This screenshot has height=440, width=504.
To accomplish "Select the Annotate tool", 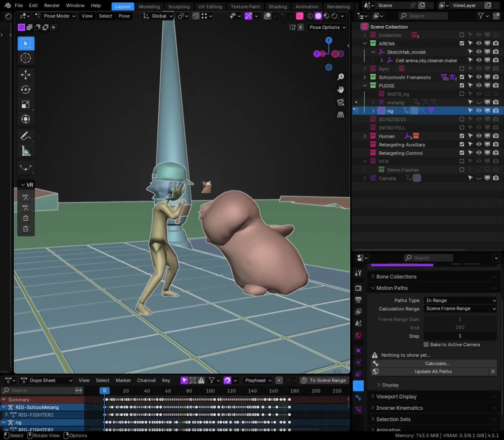I will pos(26,136).
